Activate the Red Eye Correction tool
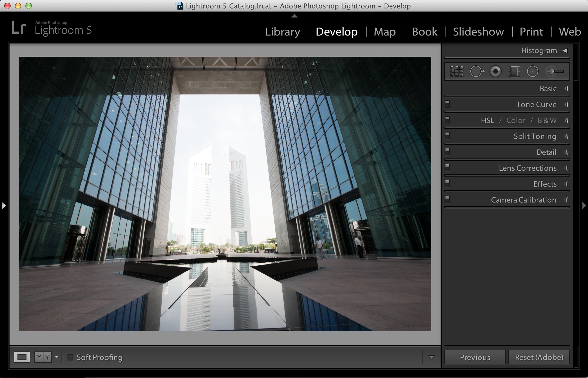The width and height of the screenshot is (588, 378). pyautogui.click(x=495, y=71)
